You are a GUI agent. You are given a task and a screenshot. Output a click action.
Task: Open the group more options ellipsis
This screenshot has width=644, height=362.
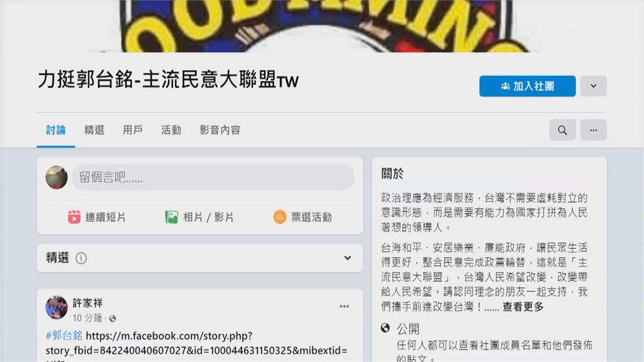point(594,130)
